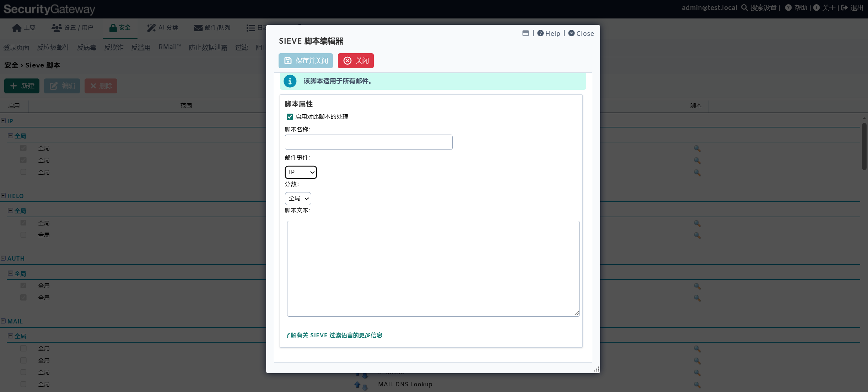
Task: Open the AI 分类 menu
Action: pyautogui.click(x=162, y=28)
